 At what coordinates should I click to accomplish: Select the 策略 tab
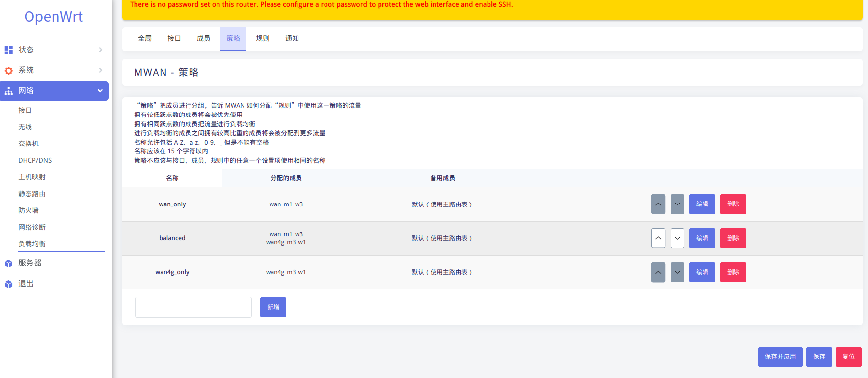click(233, 38)
